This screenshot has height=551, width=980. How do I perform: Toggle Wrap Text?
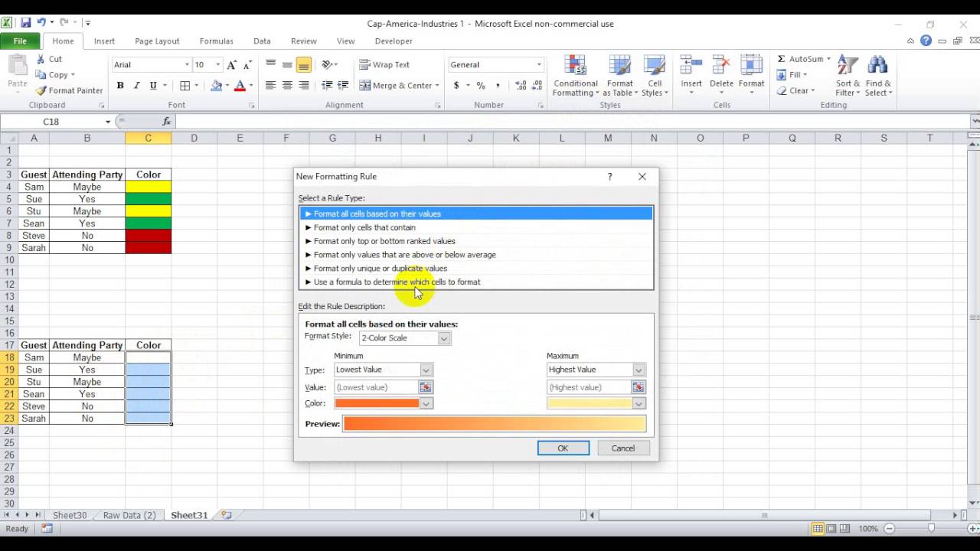tap(384, 65)
